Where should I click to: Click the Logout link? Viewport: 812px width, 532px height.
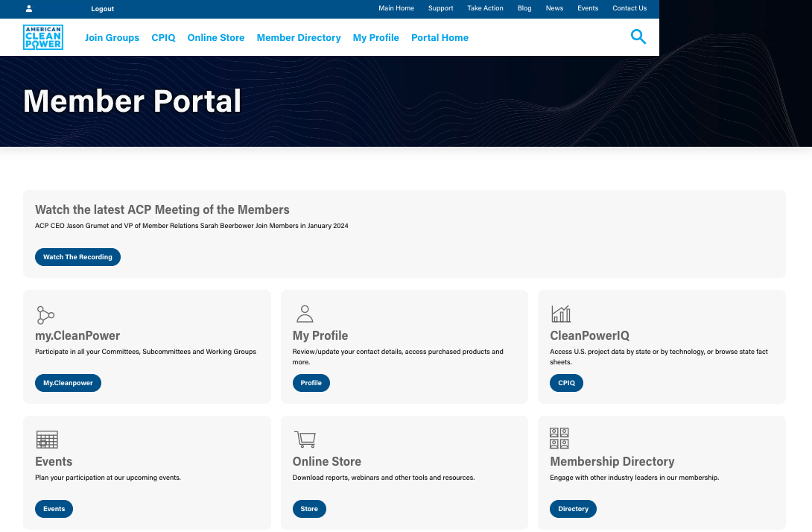(x=103, y=9)
